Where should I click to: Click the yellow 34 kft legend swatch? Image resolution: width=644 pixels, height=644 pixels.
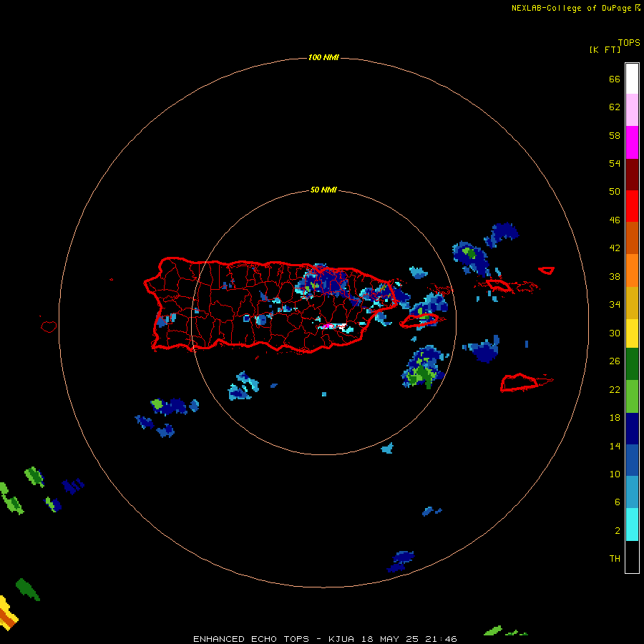(632, 333)
